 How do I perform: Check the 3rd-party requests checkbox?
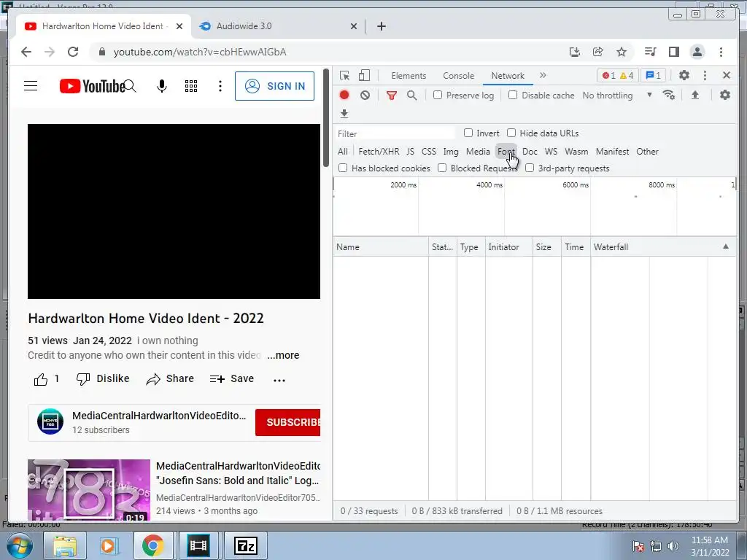pyautogui.click(x=530, y=168)
